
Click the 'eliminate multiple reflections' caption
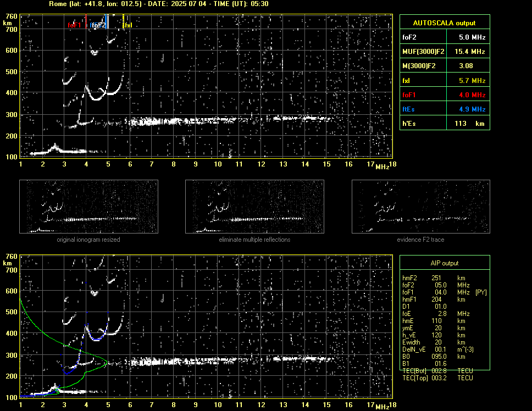pos(254,240)
